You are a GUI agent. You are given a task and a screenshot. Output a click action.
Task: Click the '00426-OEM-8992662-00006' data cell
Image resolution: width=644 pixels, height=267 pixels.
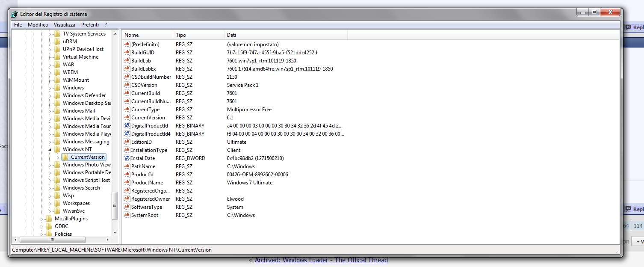click(x=257, y=174)
